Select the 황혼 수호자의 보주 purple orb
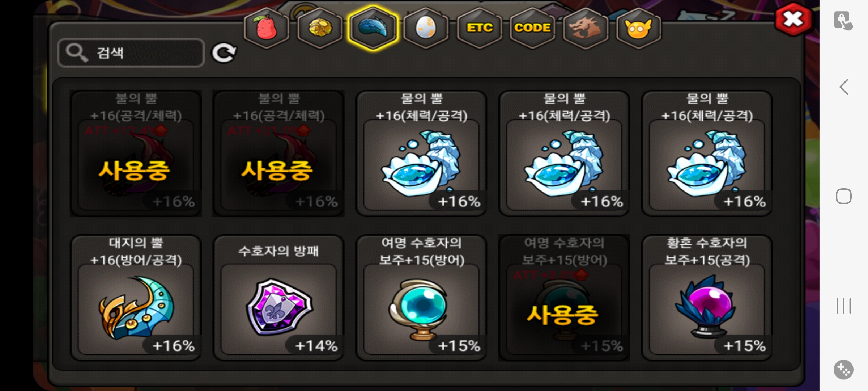This screenshot has height=391, width=868. (x=707, y=298)
